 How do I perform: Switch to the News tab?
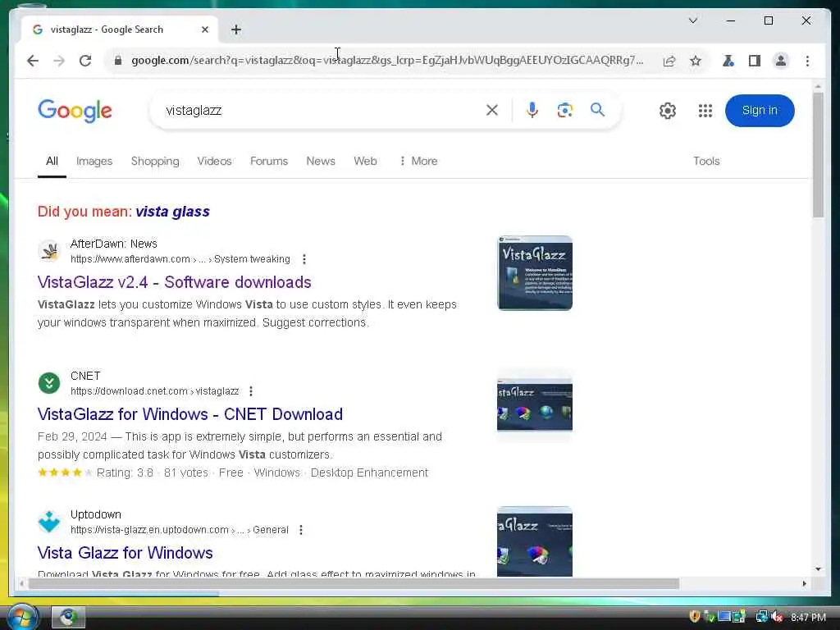coord(321,162)
